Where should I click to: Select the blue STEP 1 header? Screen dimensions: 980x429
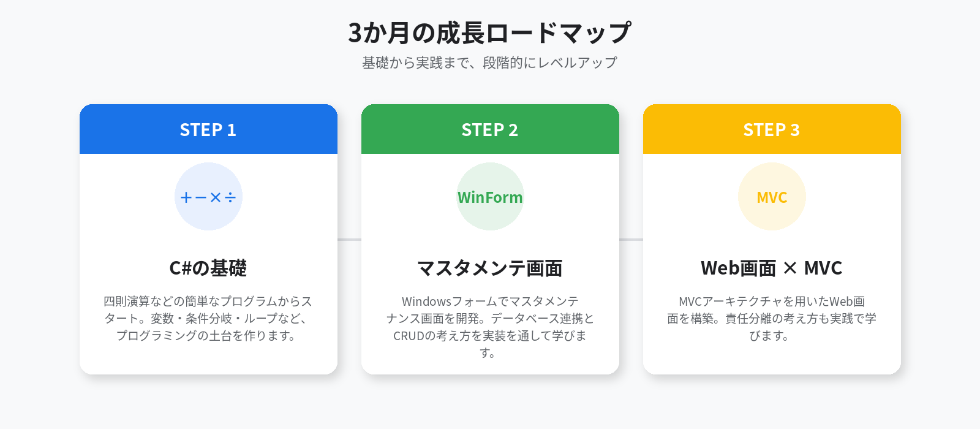(208, 129)
